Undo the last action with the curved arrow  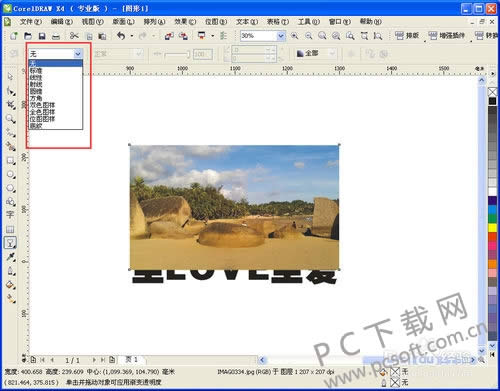tap(121, 36)
